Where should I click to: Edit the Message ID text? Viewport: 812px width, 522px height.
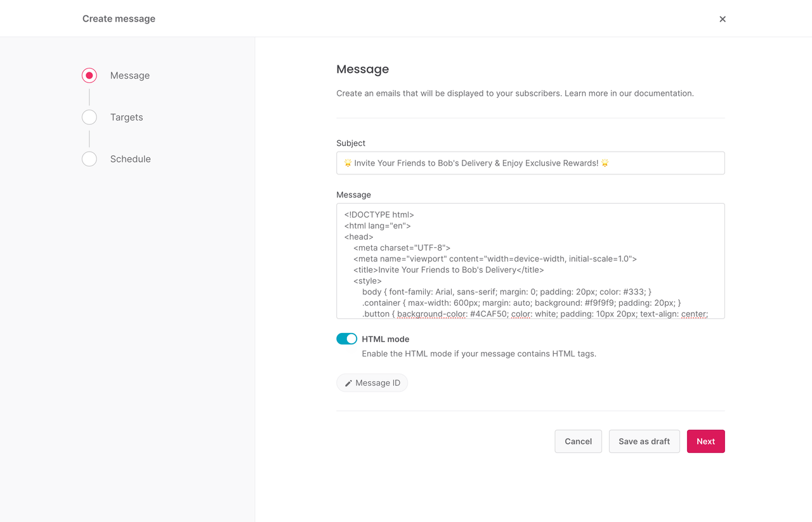pos(377,383)
